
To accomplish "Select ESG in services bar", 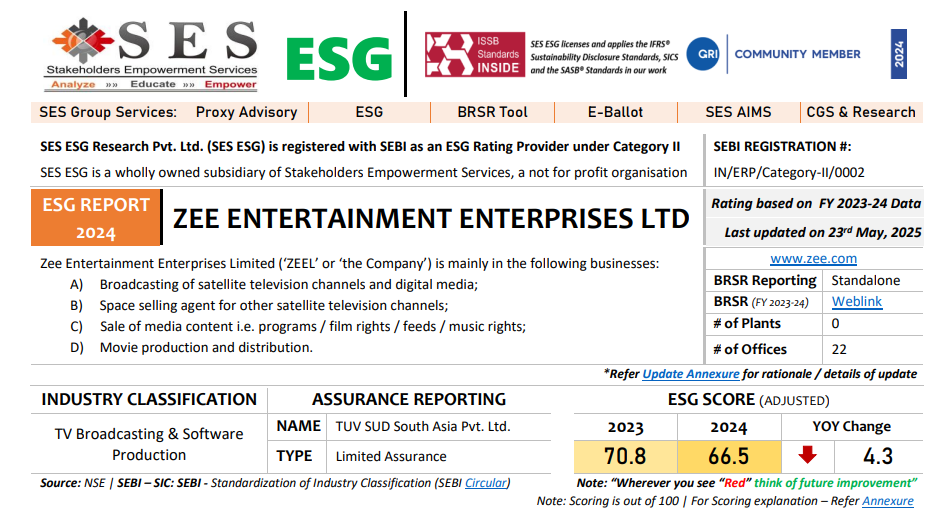I will 369,113.
